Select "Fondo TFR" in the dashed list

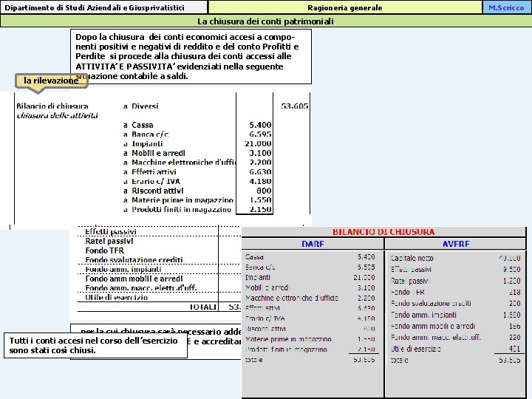(x=104, y=250)
